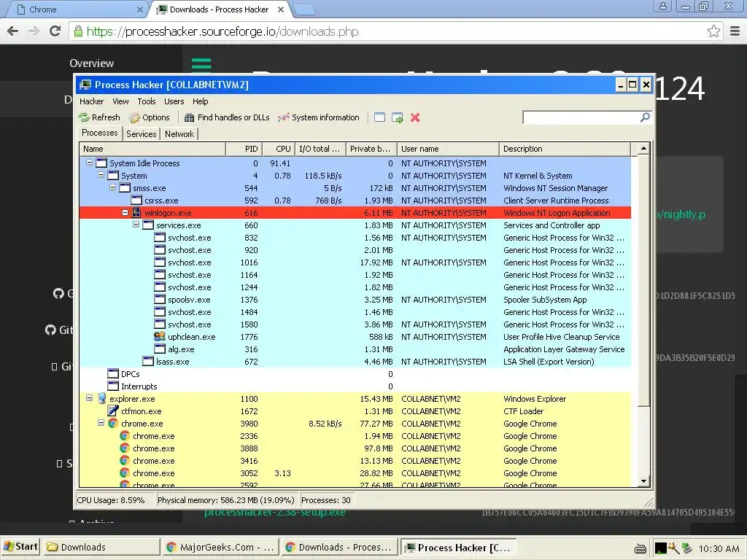Sort by the Description column header
The width and height of the screenshot is (747, 560).
pos(565,149)
